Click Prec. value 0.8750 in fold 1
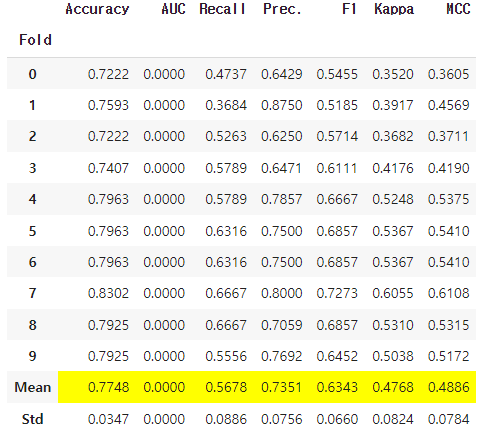The width and height of the screenshot is (492, 430). point(282,105)
